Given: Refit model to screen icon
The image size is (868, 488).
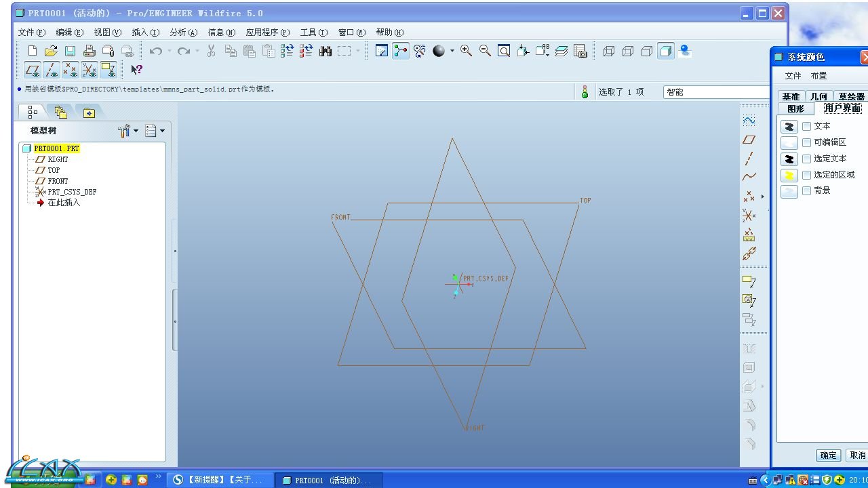Looking at the screenshot, I should click(504, 51).
